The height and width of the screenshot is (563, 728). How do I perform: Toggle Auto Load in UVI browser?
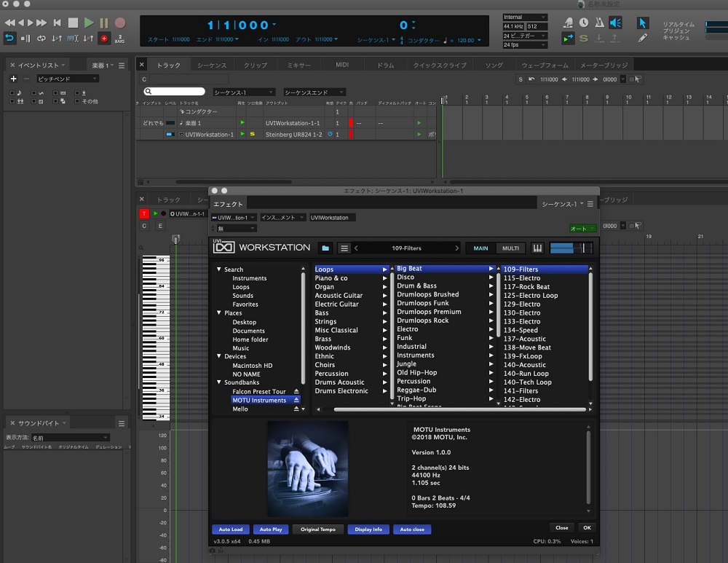coord(231,529)
